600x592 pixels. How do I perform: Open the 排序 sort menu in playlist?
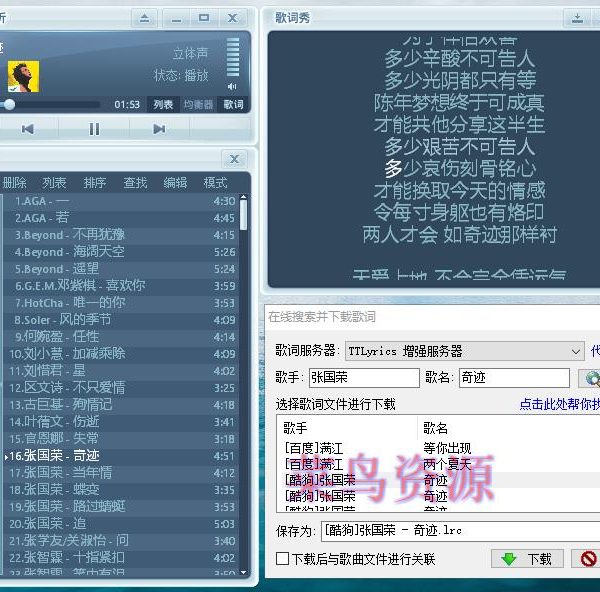[95, 183]
